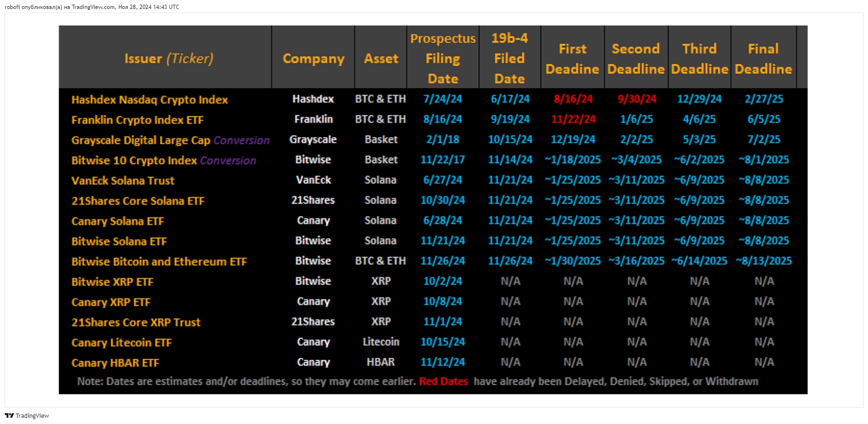Click Franklin final deadline 6/5/25
The image size is (868, 424).
point(764,119)
